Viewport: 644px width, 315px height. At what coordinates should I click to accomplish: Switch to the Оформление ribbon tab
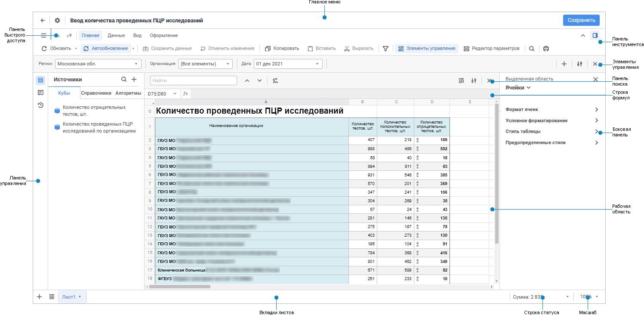163,36
